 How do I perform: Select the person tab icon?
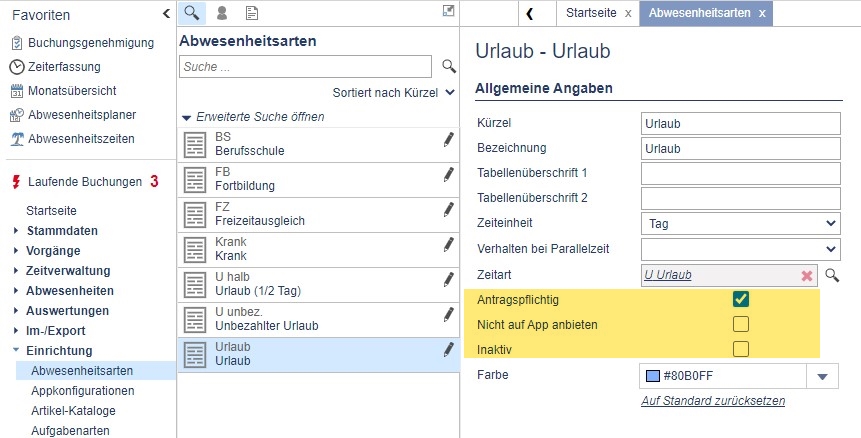[x=222, y=13]
